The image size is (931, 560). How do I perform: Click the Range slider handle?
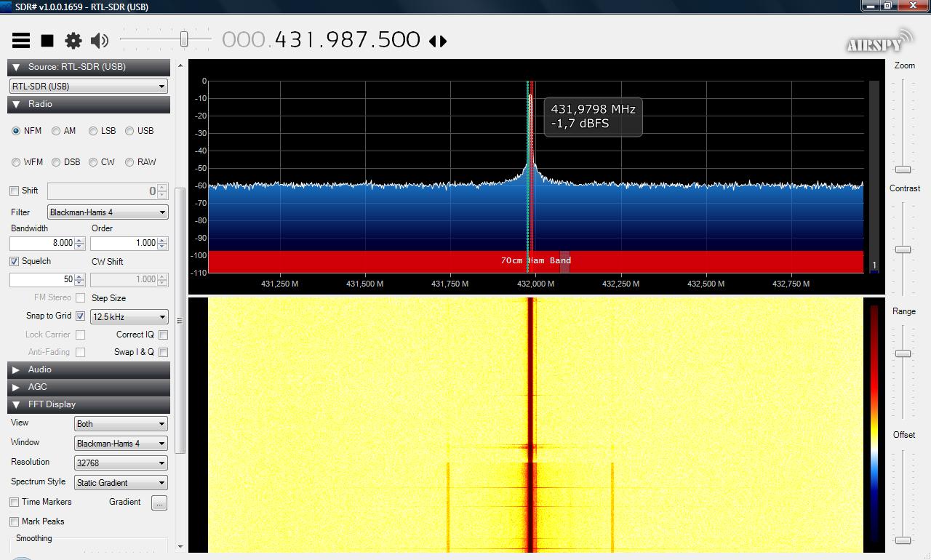tap(903, 353)
